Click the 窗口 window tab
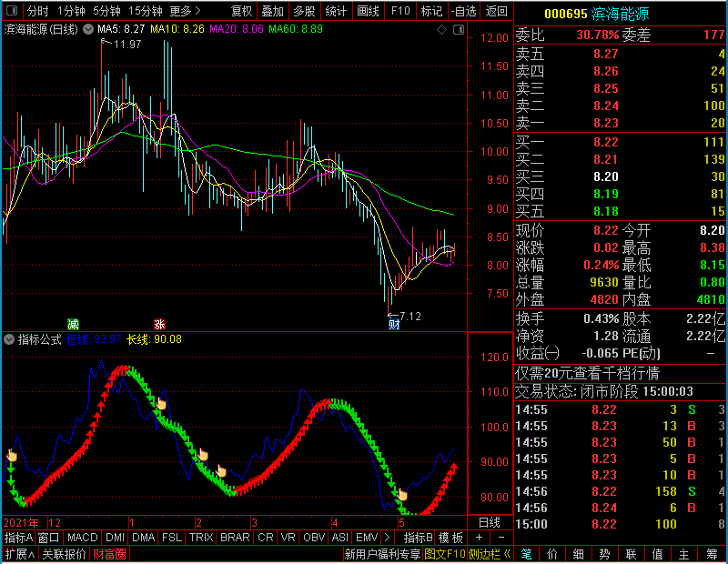Screen dimensions: 728x564 (x=48, y=538)
